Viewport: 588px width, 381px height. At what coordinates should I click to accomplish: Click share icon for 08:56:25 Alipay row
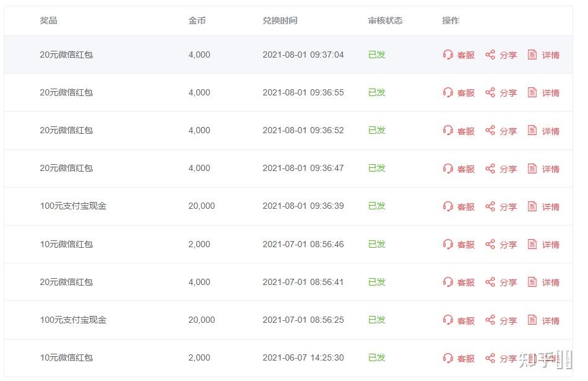pos(490,320)
